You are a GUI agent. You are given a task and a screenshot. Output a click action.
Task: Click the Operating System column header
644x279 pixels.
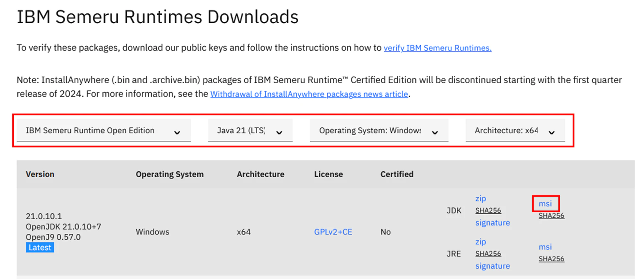170,174
